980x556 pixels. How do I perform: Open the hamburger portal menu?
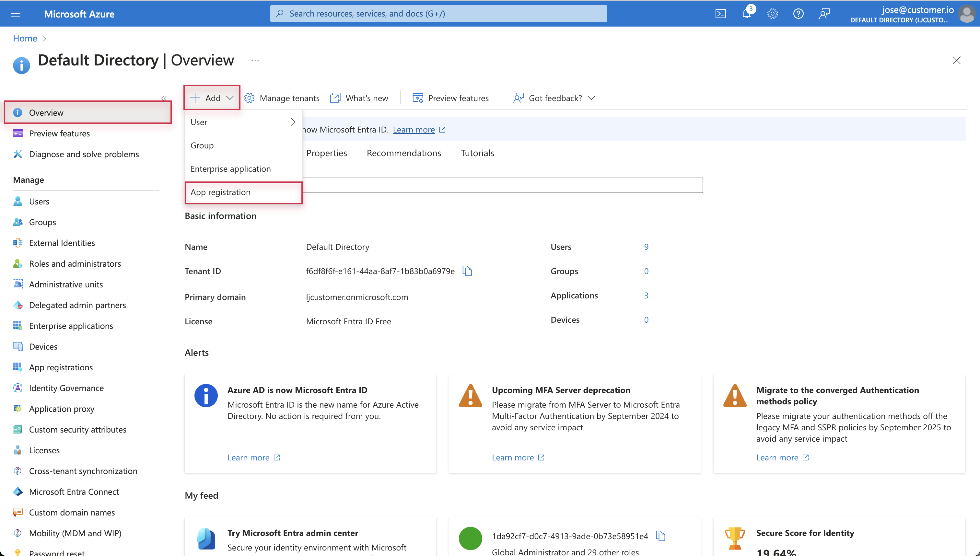[x=16, y=14]
